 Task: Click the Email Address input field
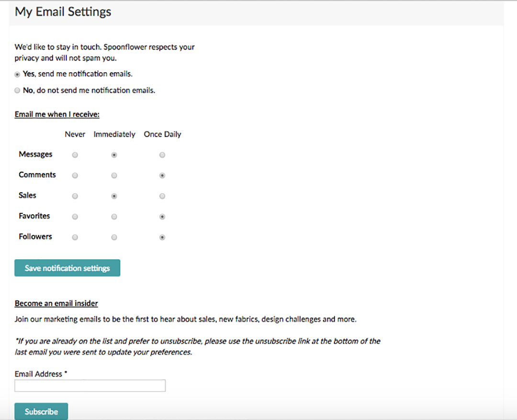(x=90, y=386)
